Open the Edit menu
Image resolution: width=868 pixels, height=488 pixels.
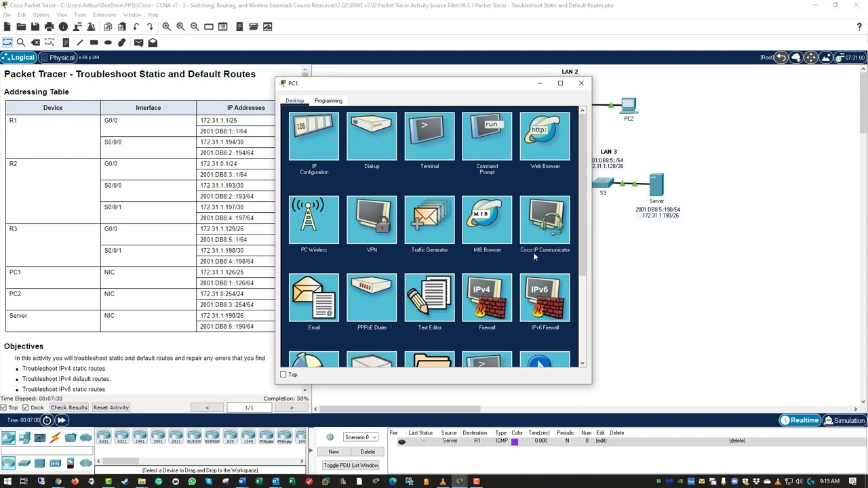22,15
